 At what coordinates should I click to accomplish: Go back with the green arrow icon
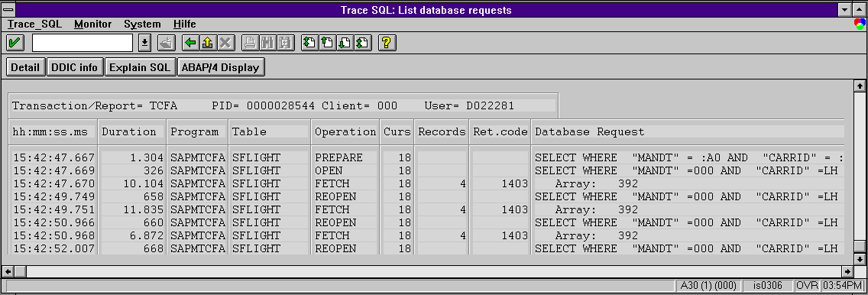(191, 43)
